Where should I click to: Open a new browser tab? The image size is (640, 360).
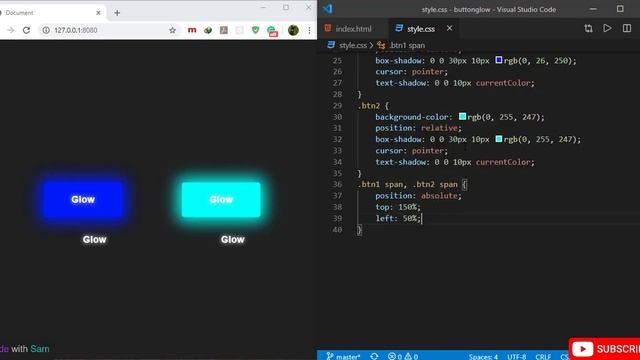click(x=117, y=13)
